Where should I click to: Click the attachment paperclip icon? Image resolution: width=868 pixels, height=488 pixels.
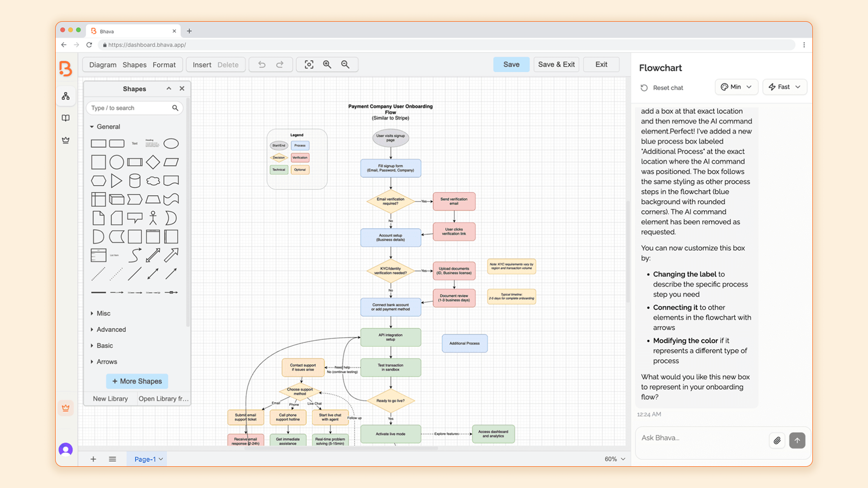click(x=777, y=440)
